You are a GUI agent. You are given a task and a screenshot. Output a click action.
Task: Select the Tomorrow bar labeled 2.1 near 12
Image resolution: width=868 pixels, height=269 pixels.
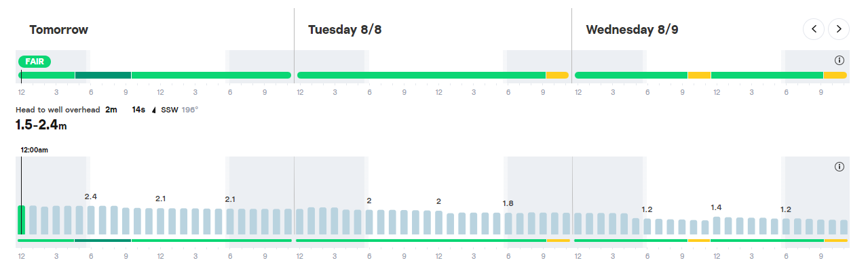tap(160, 222)
